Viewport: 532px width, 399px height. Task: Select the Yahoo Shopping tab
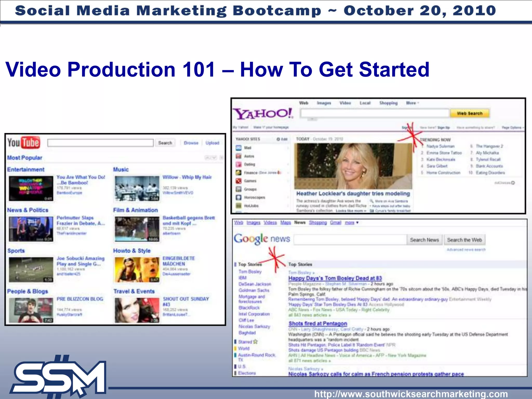(388, 103)
